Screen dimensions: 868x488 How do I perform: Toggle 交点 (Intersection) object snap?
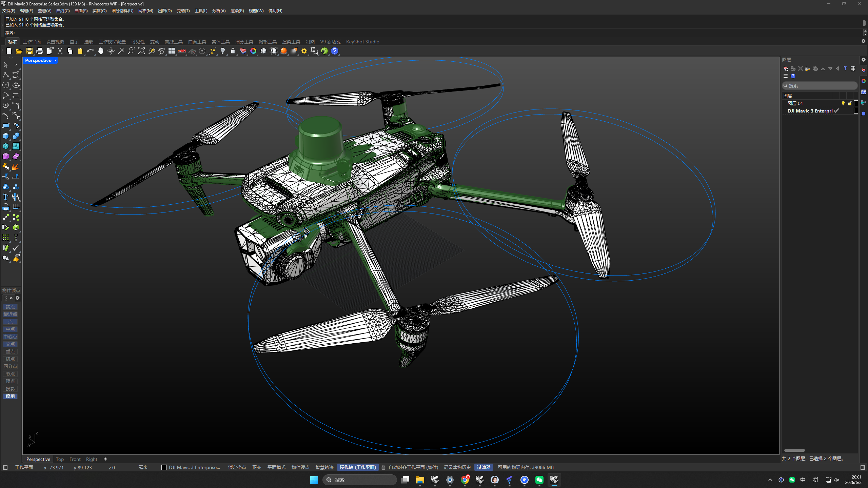tap(10, 344)
